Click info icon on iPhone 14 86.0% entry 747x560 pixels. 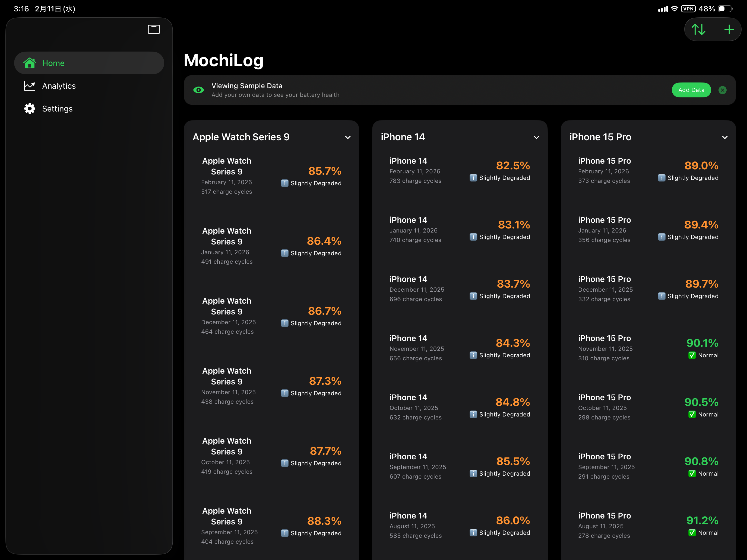click(473, 533)
